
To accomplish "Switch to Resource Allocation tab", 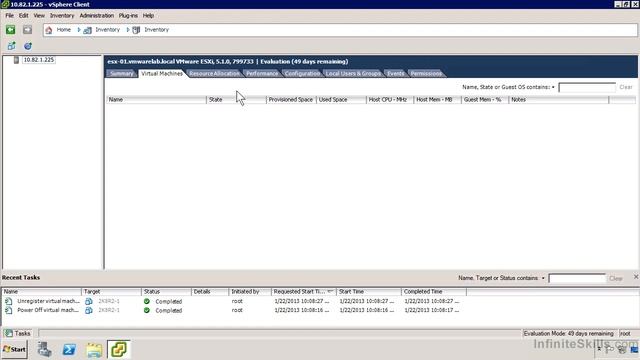I will 215,73.
